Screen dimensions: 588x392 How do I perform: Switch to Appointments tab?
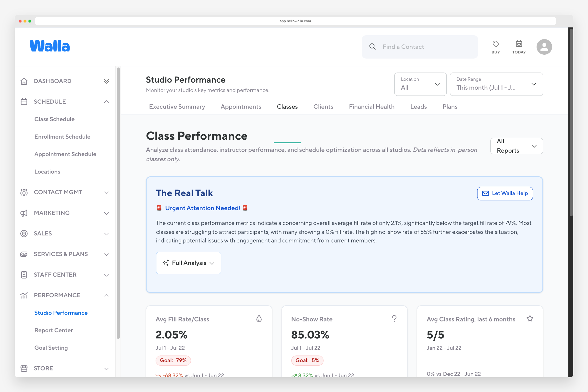click(241, 107)
